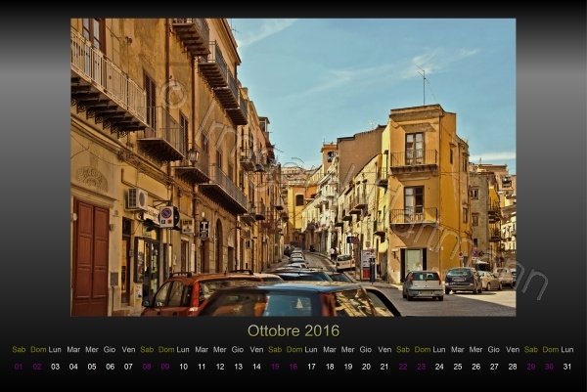Click date 10 in the calendar
The height and width of the screenshot is (392, 587).
click(x=183, y=367)
